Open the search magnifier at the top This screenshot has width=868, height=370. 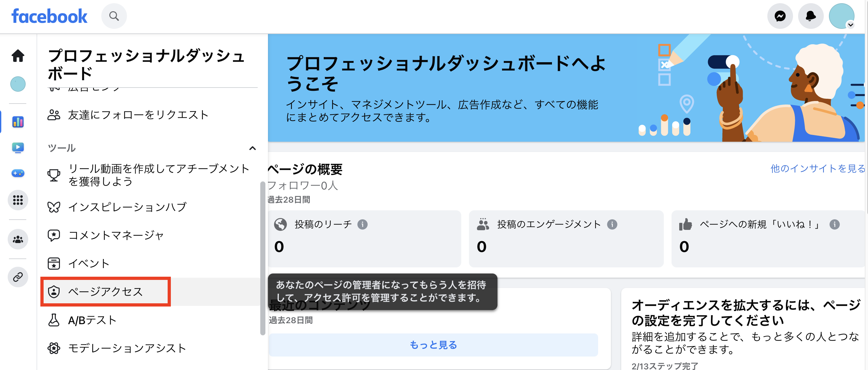114,15
